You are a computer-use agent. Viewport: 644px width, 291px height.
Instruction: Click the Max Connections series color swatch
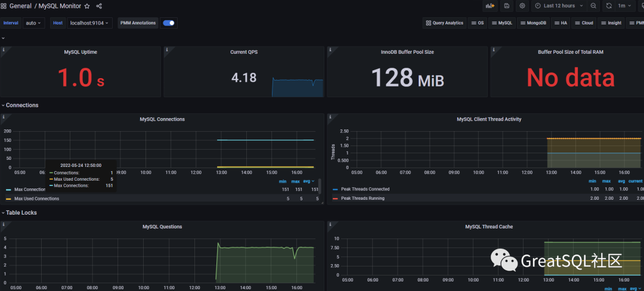point(8,190)
